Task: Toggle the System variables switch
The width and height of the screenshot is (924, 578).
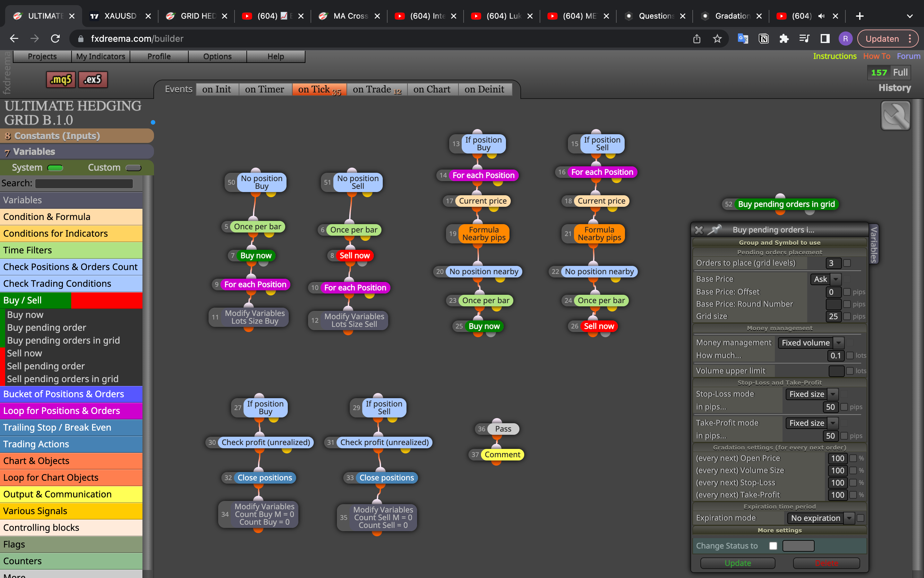Action: (55, 168)
